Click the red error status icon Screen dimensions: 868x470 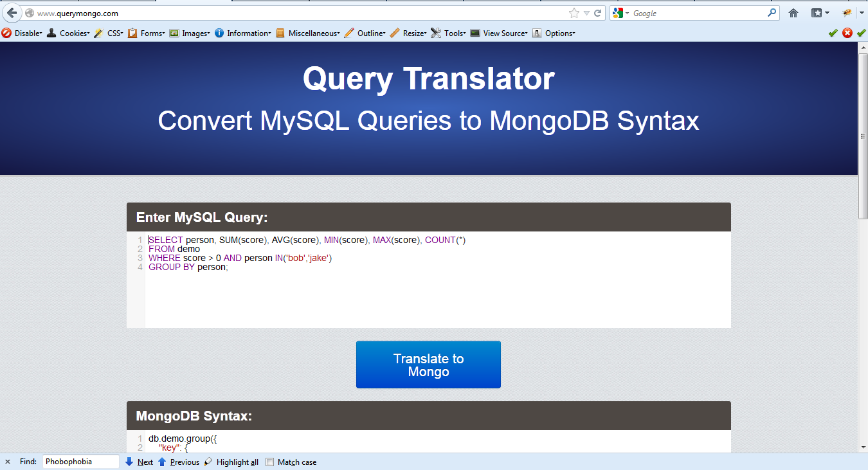click(x=847, y=33)
